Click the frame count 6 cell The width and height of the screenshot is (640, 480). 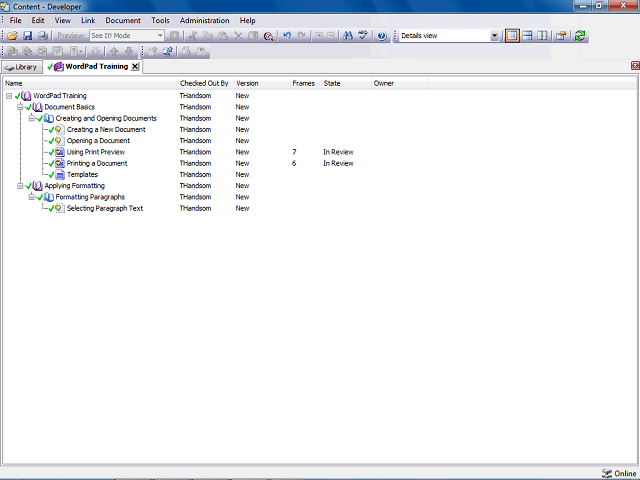[x=294, y=163]
